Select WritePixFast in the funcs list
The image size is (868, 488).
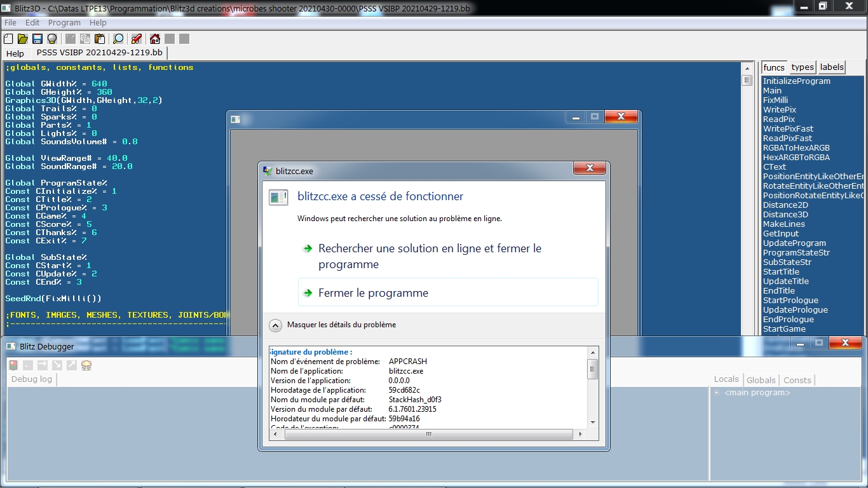(x=788, y=129)
